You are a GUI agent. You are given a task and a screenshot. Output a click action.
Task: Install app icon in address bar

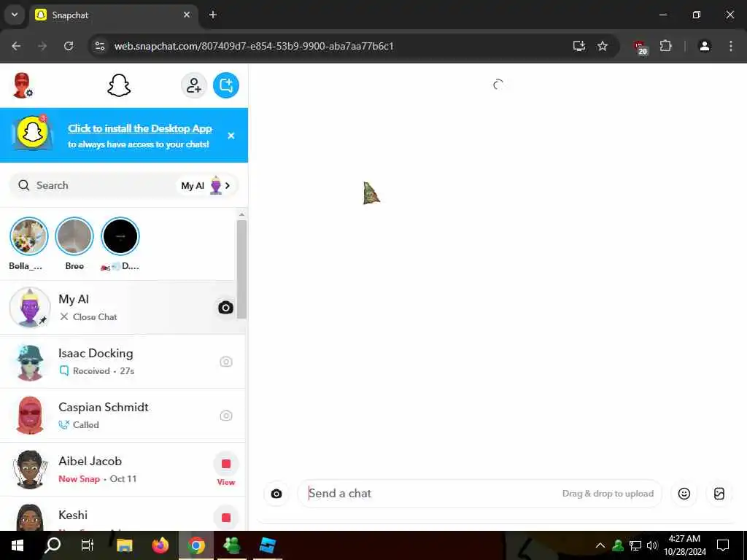(x=578, y=46)
